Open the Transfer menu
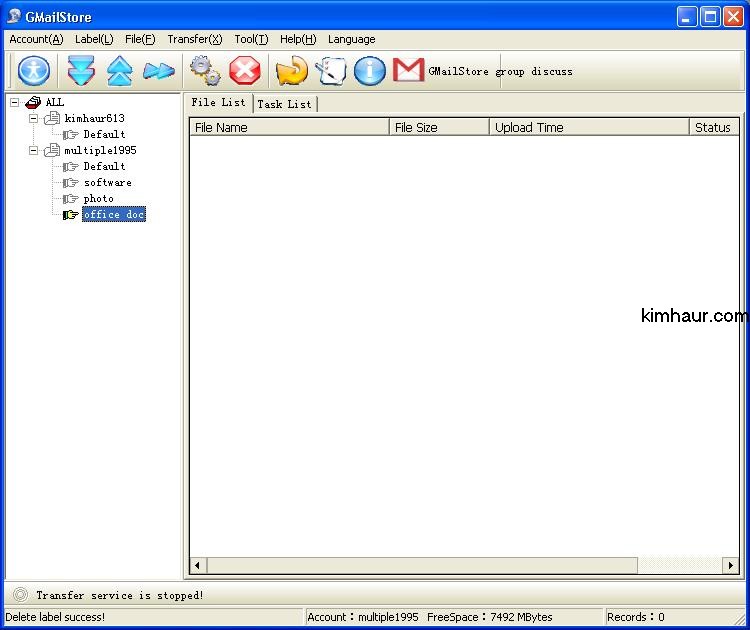 click(194, 39)
